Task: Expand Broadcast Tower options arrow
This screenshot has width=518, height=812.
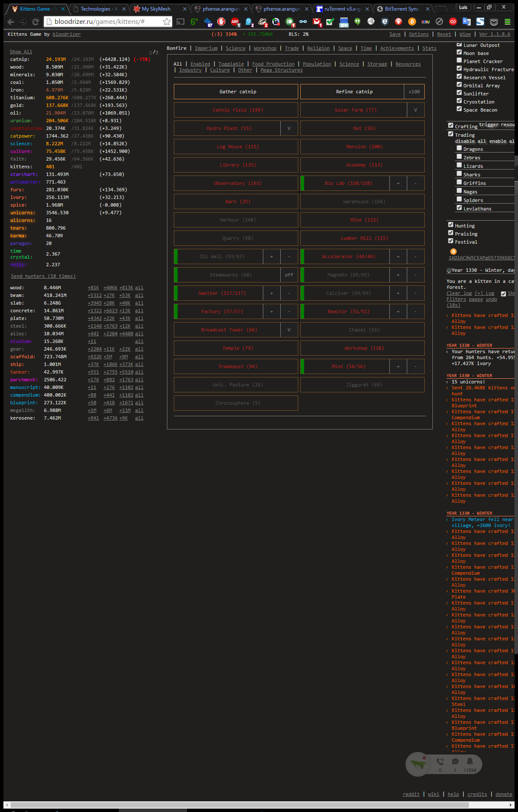Action: click(289, 330)
